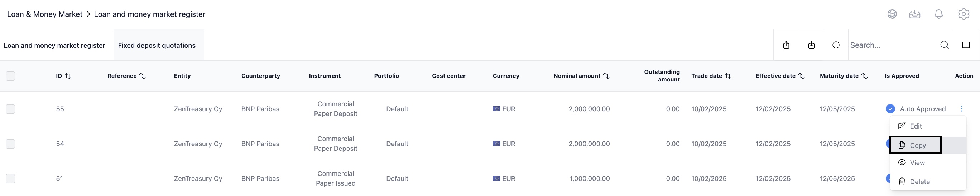Toggle the select-all header checkbox
980x196 pixels.
point(11,76)
